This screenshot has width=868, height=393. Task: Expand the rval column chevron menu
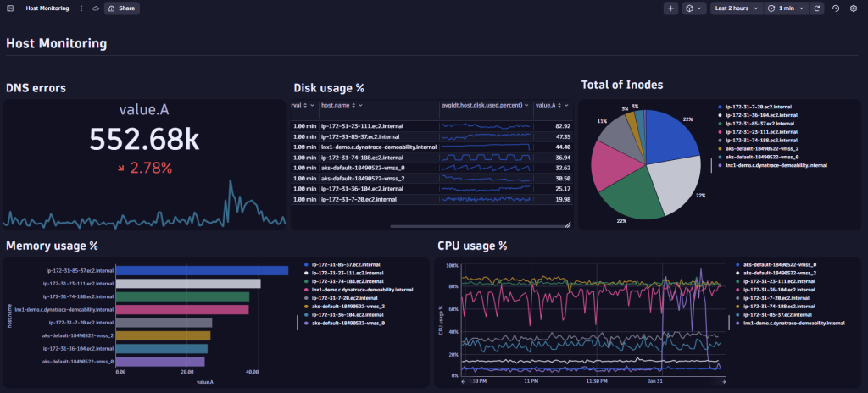click(312, 105)
